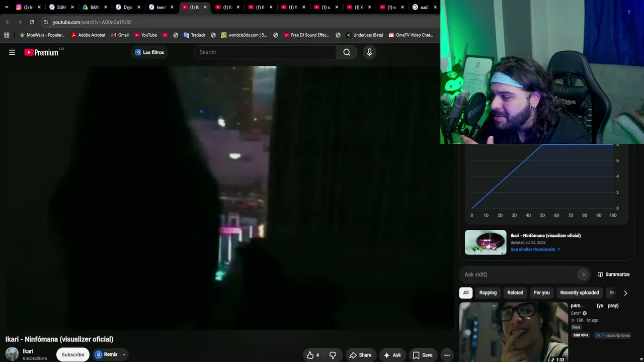Screen dimensions: 644x362
Task: Select the Rapping filter chip
Action: click(x=488, y=293)
